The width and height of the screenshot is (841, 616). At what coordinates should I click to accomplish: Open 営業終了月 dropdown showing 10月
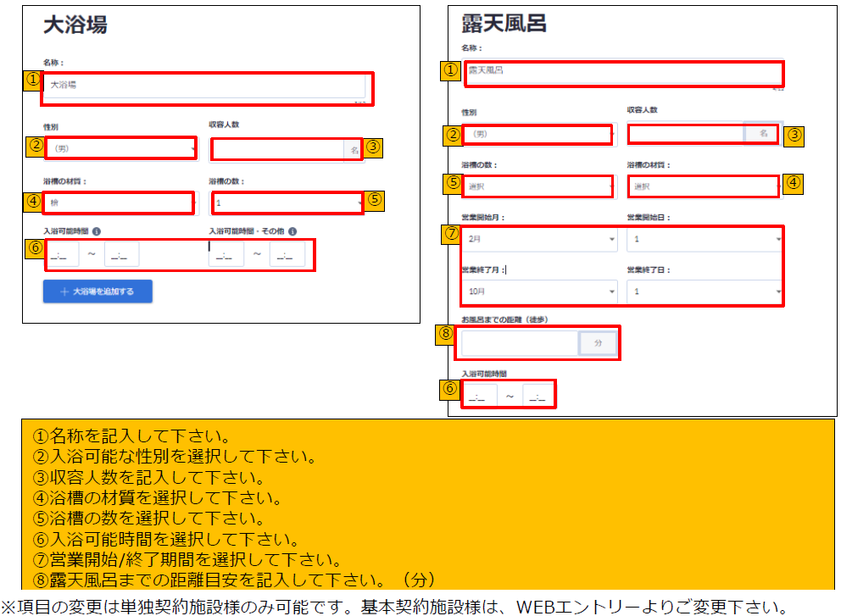538,291
